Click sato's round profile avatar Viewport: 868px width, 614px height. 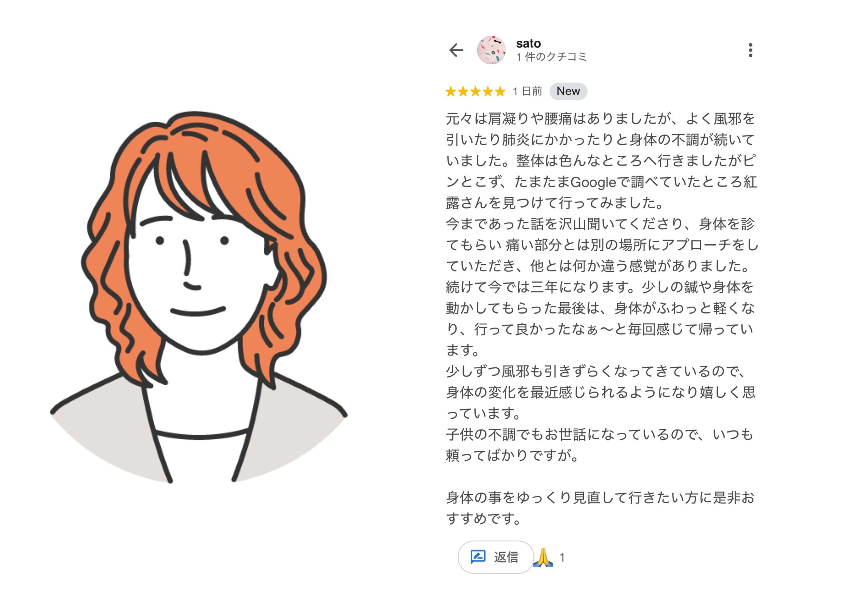(491, 50)
